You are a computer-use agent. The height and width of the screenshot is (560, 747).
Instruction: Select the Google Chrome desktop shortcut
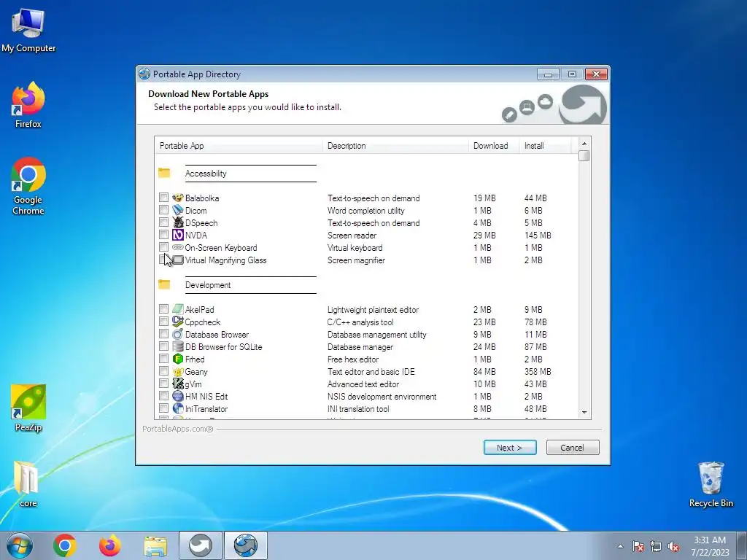[x=28, y=186]
